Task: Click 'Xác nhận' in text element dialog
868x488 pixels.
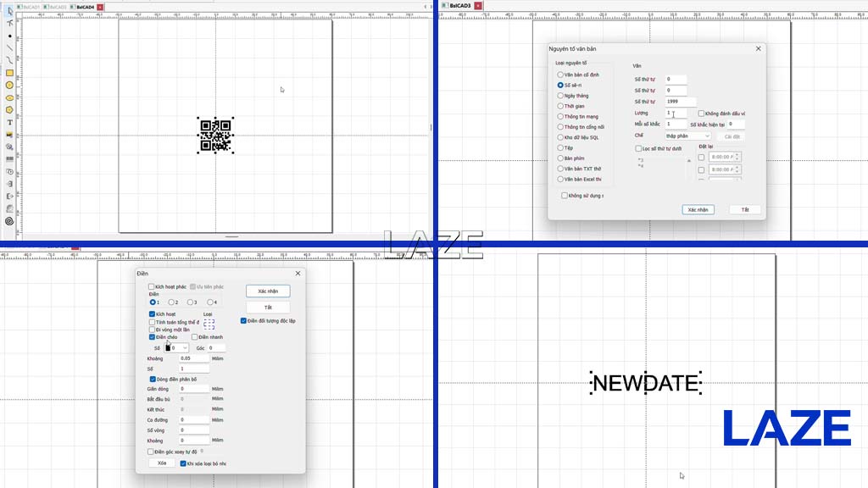Action: pos(698,210)
